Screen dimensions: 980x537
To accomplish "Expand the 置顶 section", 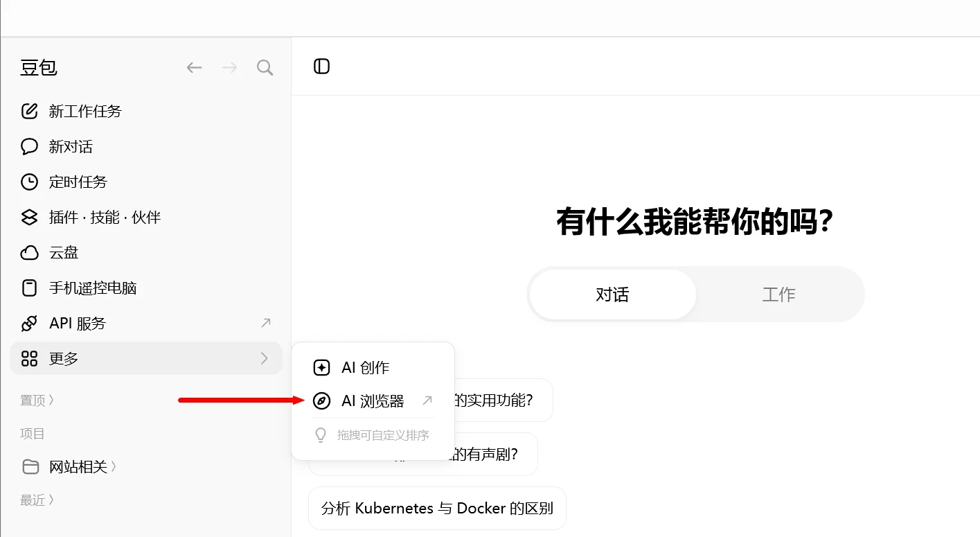I will pyautogui.click(x=37, y=400).
